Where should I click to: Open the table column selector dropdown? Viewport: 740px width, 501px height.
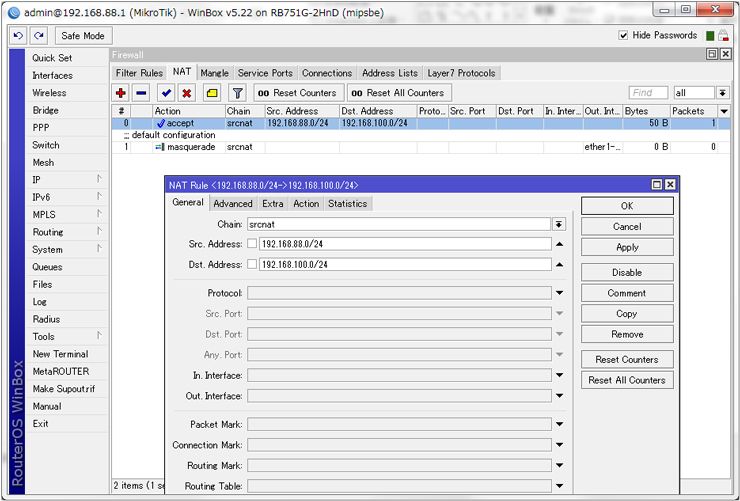click(724, 111)
